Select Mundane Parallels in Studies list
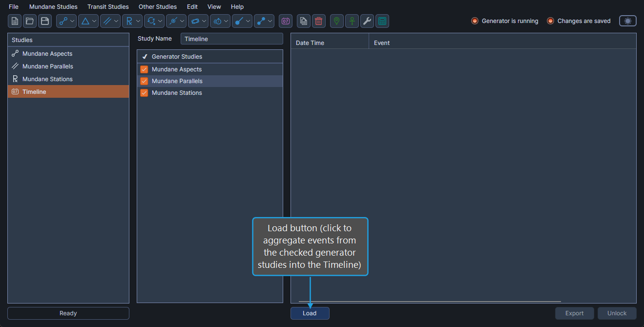644x327 pixels. 68,66
